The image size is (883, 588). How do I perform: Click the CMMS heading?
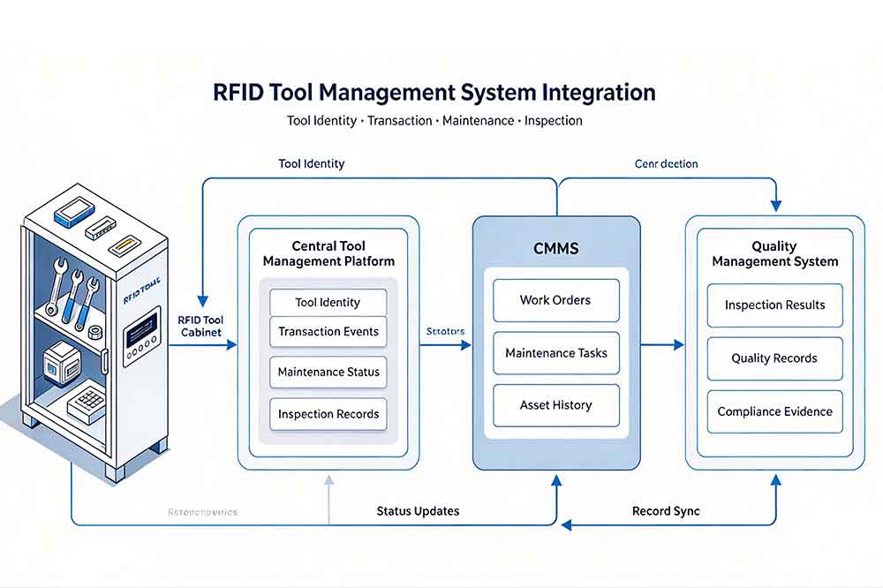pos(555,248)
